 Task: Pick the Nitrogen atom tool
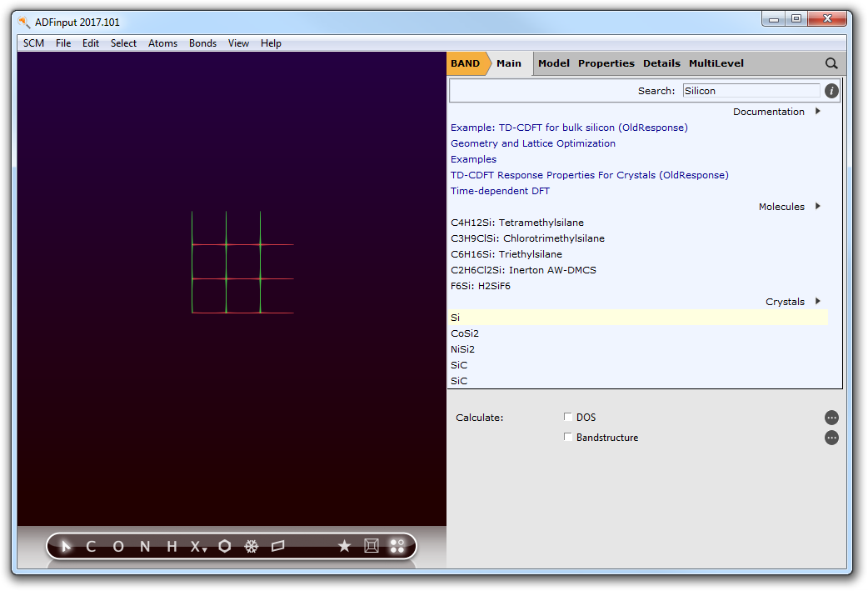click(x=145, y=547)
